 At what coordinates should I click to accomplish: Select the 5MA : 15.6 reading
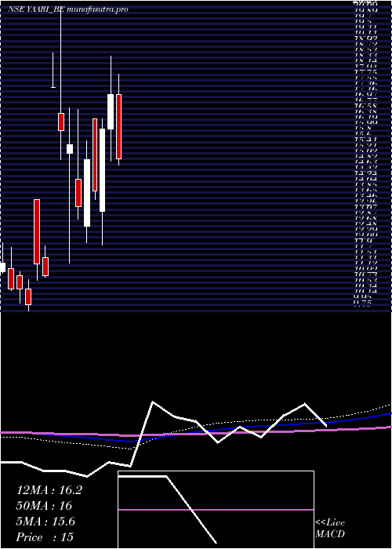(45, 522)
